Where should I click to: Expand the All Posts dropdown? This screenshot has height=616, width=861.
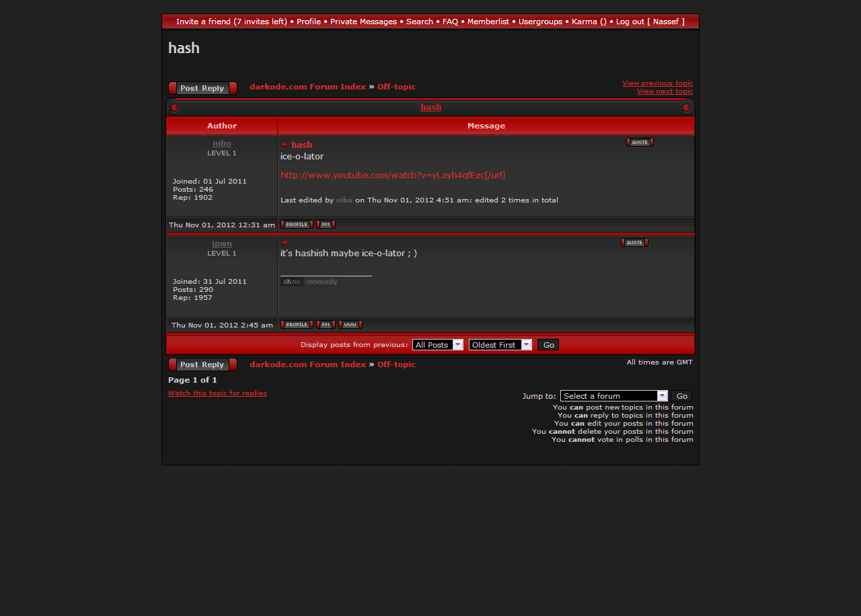pyautogui.click(x=437, y=345)
